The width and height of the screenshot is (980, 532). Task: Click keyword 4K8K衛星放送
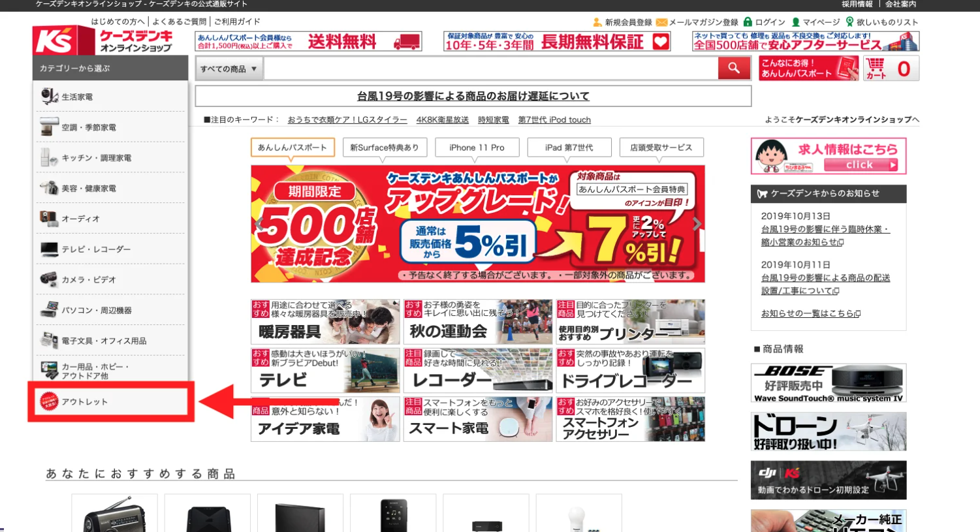(x=443, y=120)
